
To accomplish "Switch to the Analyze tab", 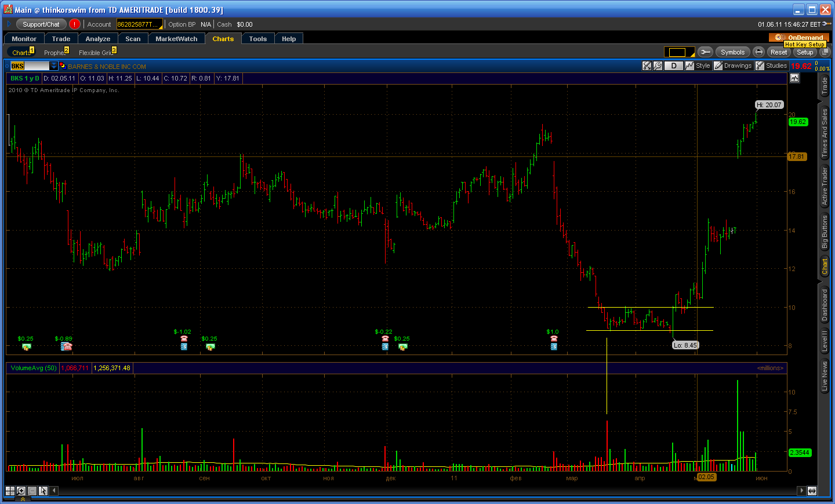I will [x=97, y=39].
